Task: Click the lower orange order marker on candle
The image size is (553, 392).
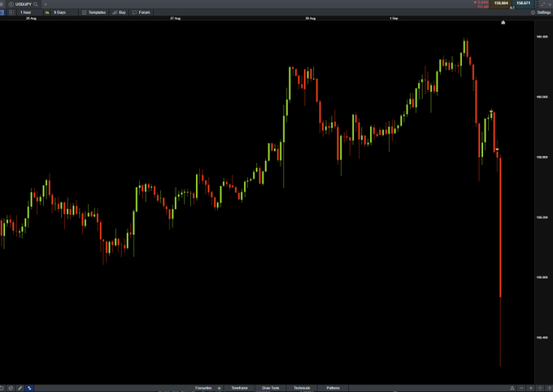Action: (497, 150)
